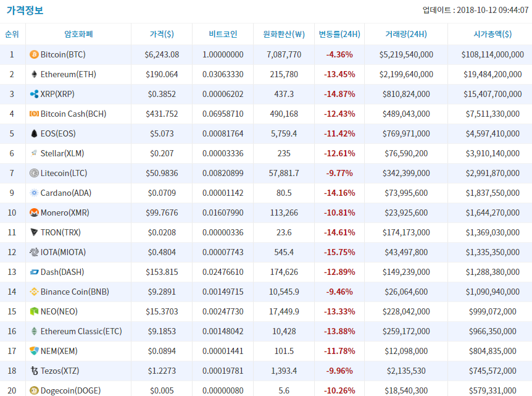Sort by the 거래량(24H) column header

coord(406,34)
